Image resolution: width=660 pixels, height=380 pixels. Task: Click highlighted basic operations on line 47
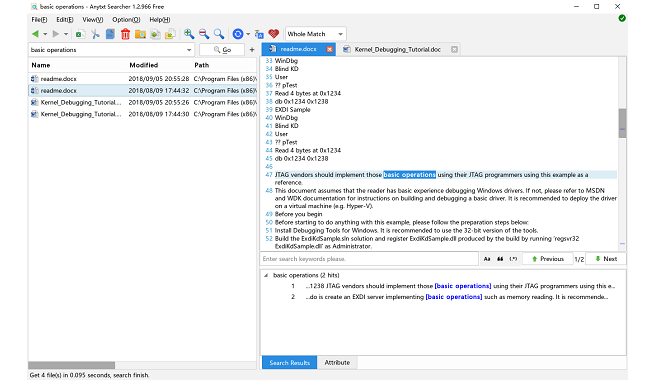[410, 175]
